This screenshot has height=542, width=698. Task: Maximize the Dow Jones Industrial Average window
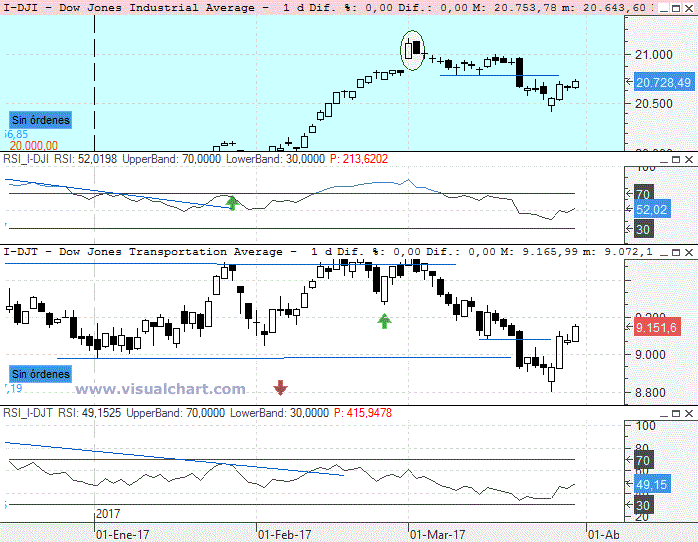click(x=676, y=8)
